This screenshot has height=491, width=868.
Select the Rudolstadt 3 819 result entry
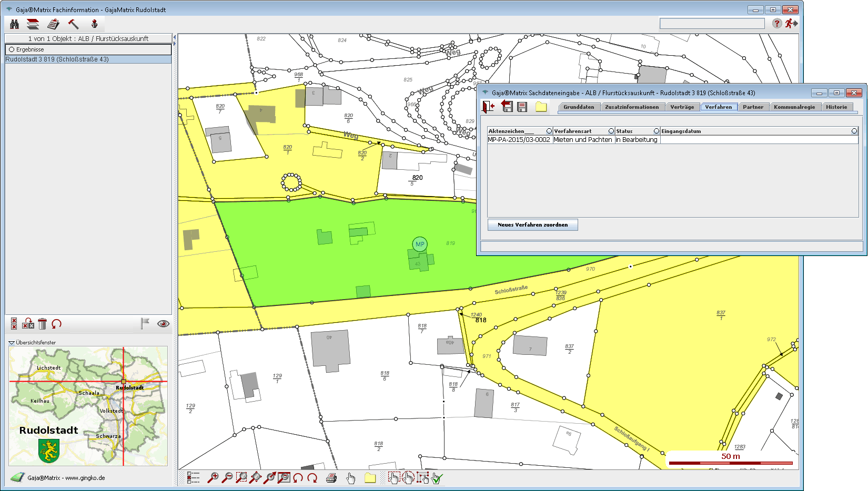point(57,59)
